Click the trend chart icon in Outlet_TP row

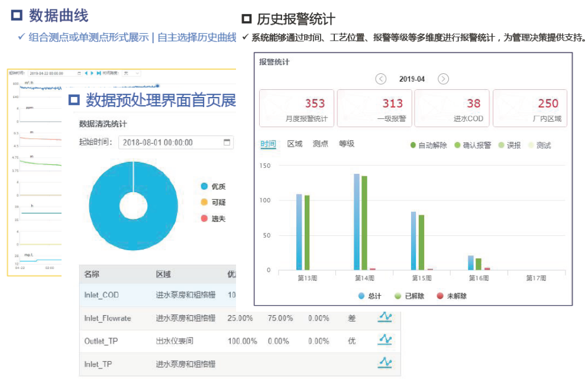click(x=385, y=340)
